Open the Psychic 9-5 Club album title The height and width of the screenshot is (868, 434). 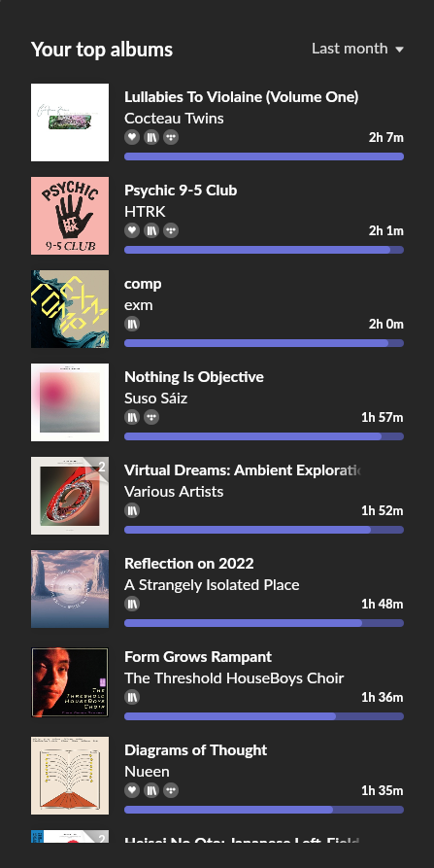tap(181, 191)
